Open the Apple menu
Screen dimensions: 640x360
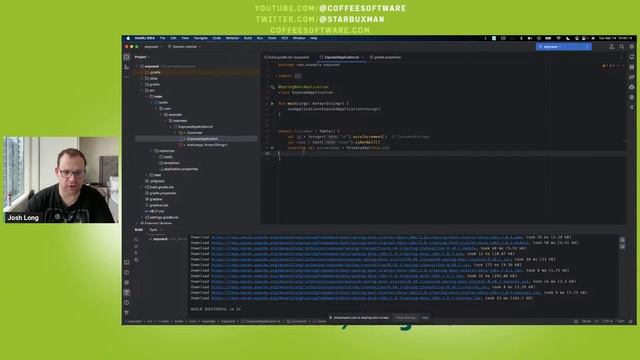click(128, 38)
